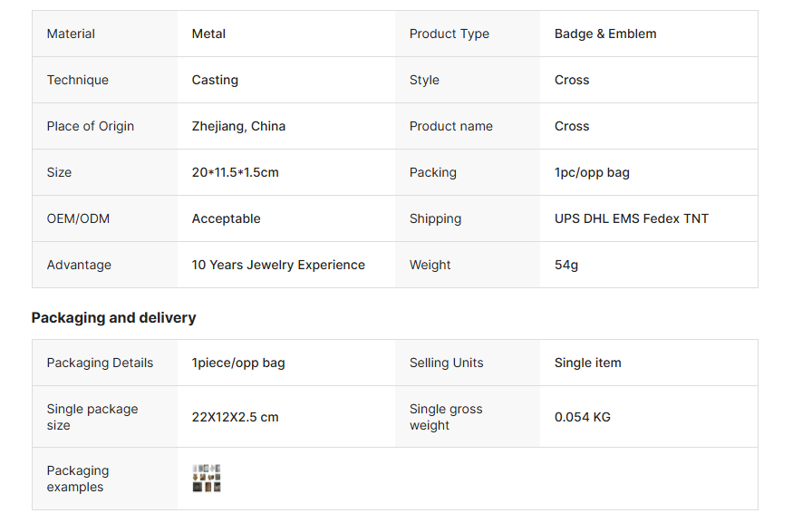Select the 0.054 KG gross weight value
This screenshot has height=523, width=812.
[582, 417]
